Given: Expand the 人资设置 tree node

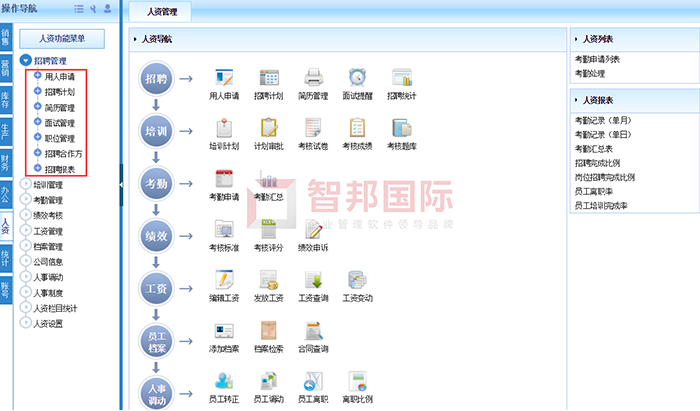Looking at the screenshot, I should pos(26,323).
